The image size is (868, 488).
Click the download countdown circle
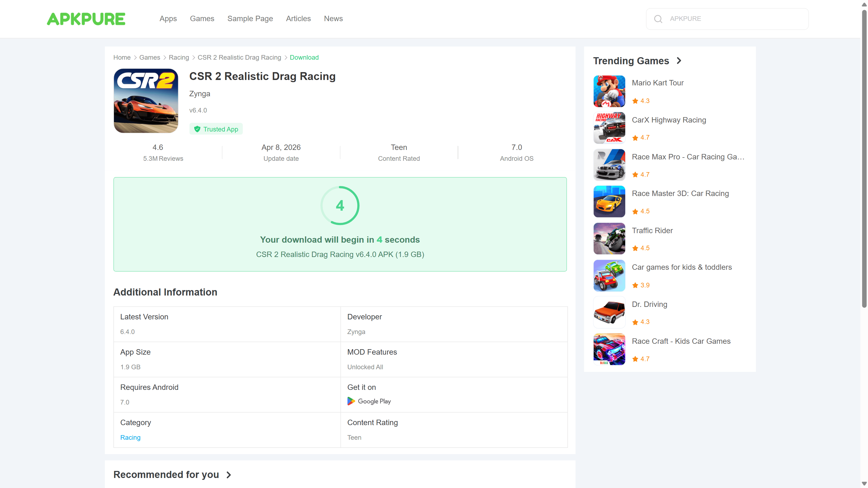340,206
